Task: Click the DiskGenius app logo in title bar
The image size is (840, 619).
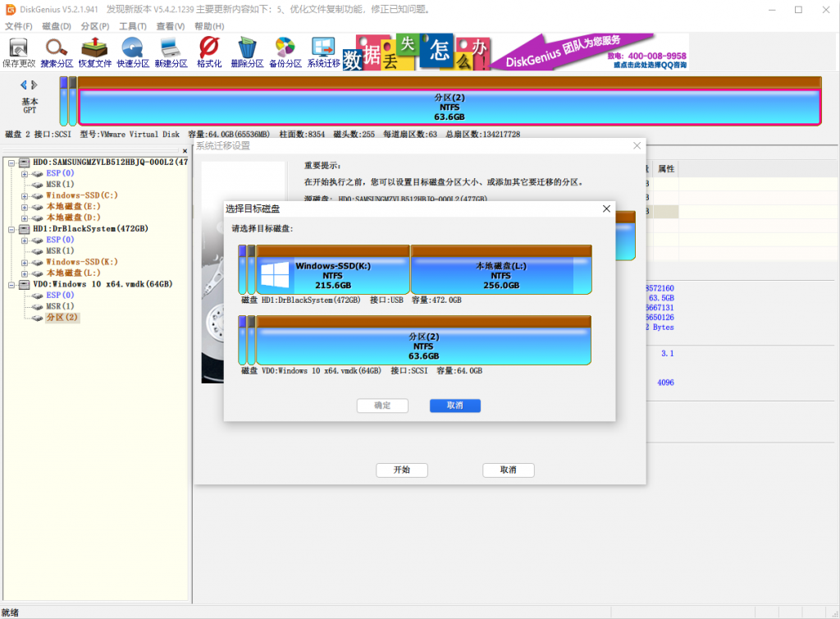Action: [10, 10]
